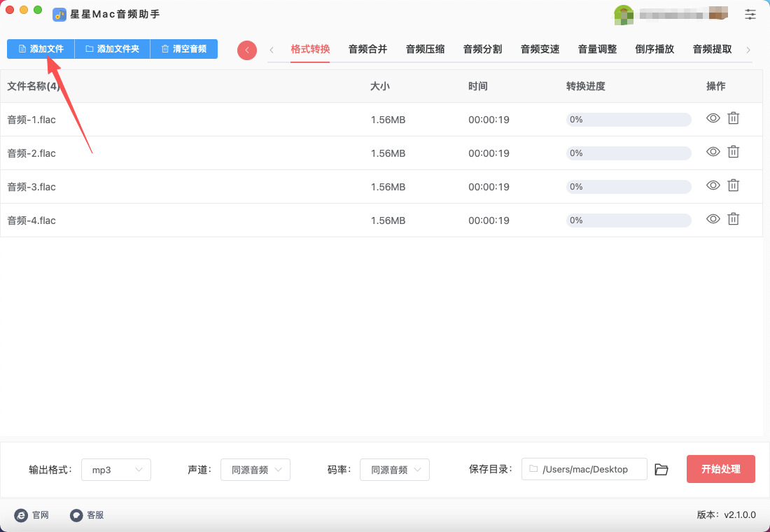Click the 保存目录 path input field

click(x=584, y=470)
